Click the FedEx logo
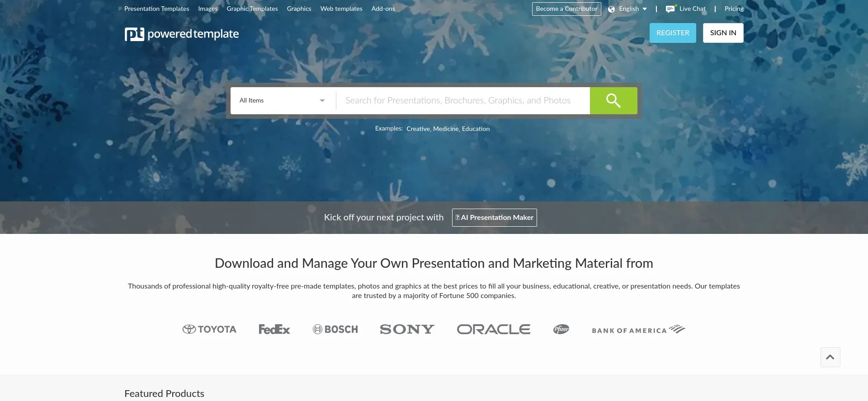The image size is (868, 401). pyautogui.click(x=274, y=330)
